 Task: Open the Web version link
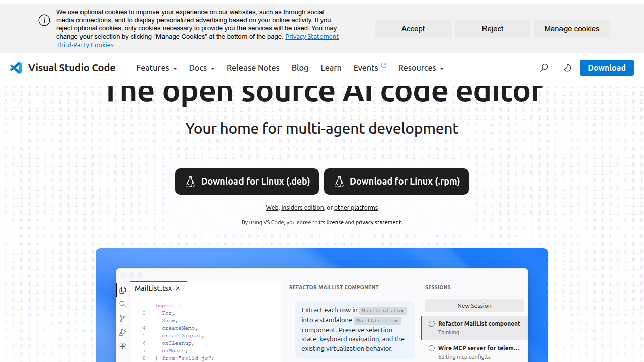tap(272, 208)
